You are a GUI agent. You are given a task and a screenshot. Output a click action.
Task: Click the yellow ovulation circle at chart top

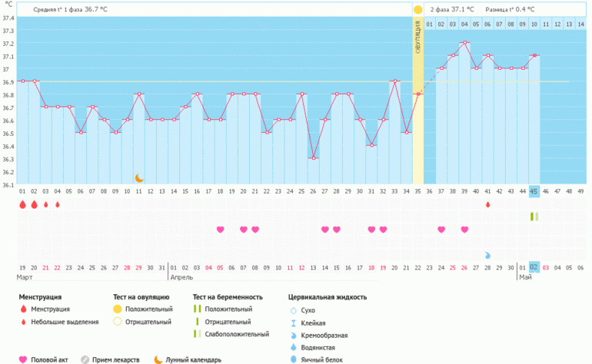pyautogui.click(x=417, y=10)
